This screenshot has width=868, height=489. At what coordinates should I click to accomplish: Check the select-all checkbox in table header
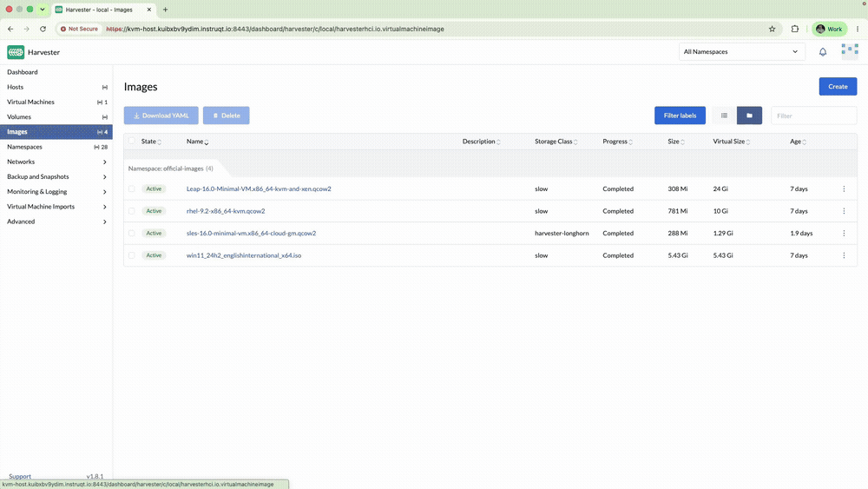tap(132, 141)
